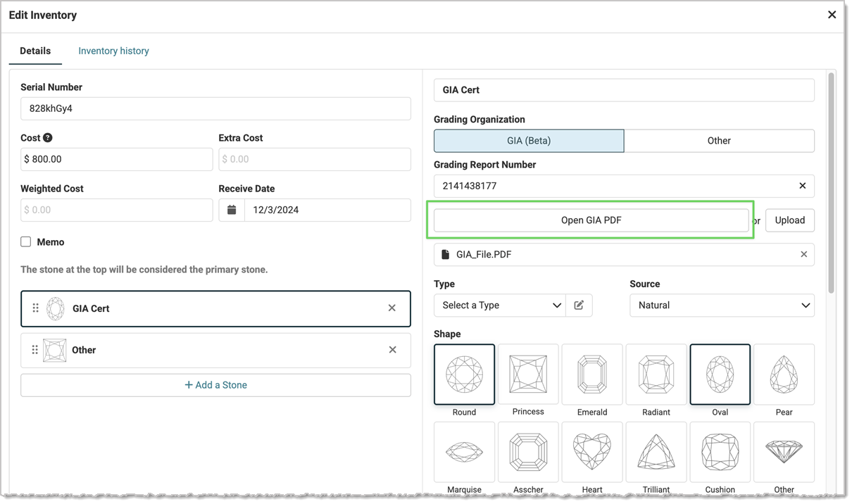Select the Round diamond shape
The height and width of the screenshot is (504, 852).
464,374
